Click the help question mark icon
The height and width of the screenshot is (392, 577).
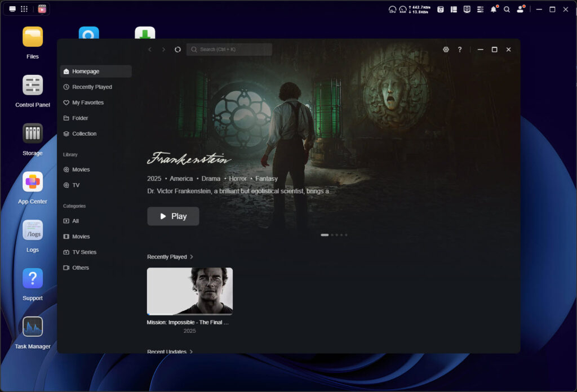[x=460, y=50]
